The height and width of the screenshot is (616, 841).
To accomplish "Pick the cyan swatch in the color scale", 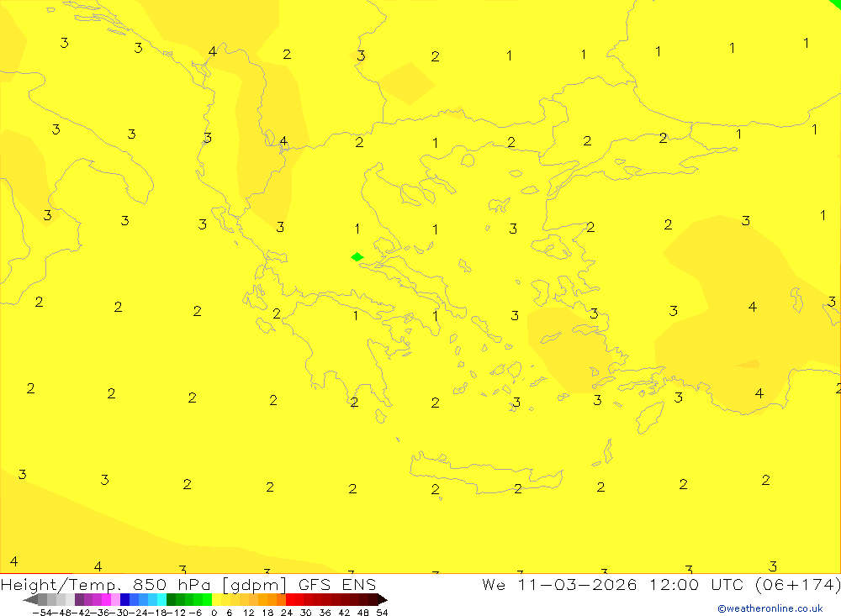I will pyautogui.click(x=161, y=599).
